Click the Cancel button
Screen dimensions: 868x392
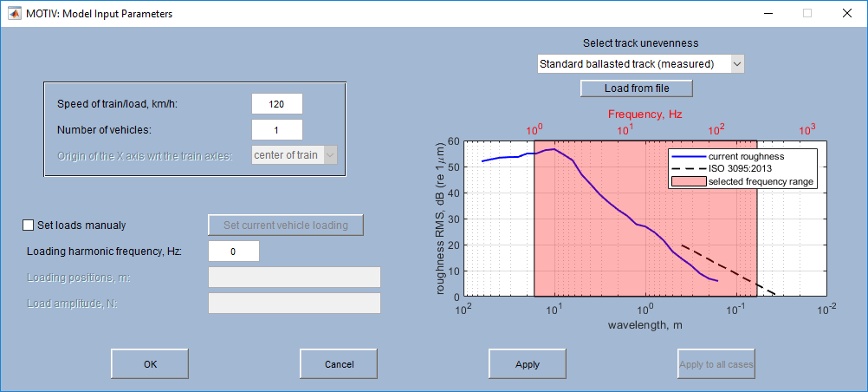click(x=339, y=364)
